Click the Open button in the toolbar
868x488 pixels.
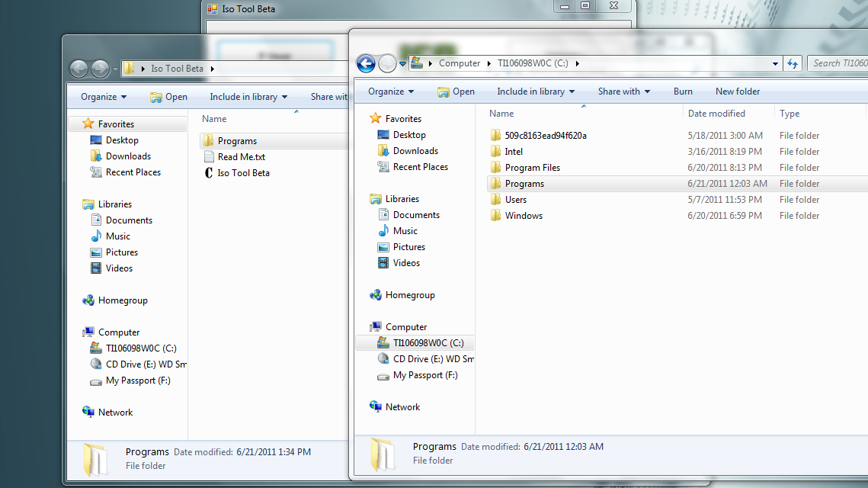[456, 91]
